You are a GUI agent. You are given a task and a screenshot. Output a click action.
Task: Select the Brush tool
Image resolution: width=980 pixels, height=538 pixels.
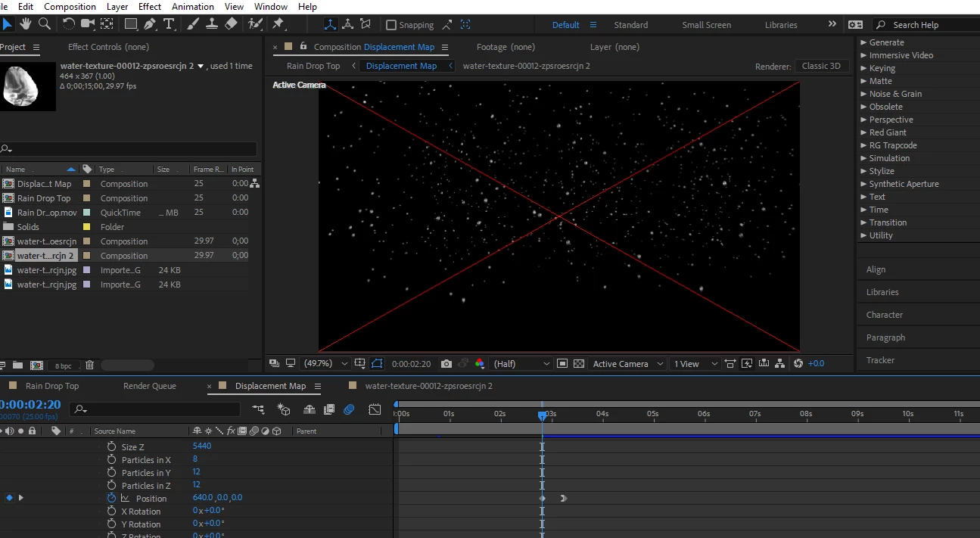(194, 24)
